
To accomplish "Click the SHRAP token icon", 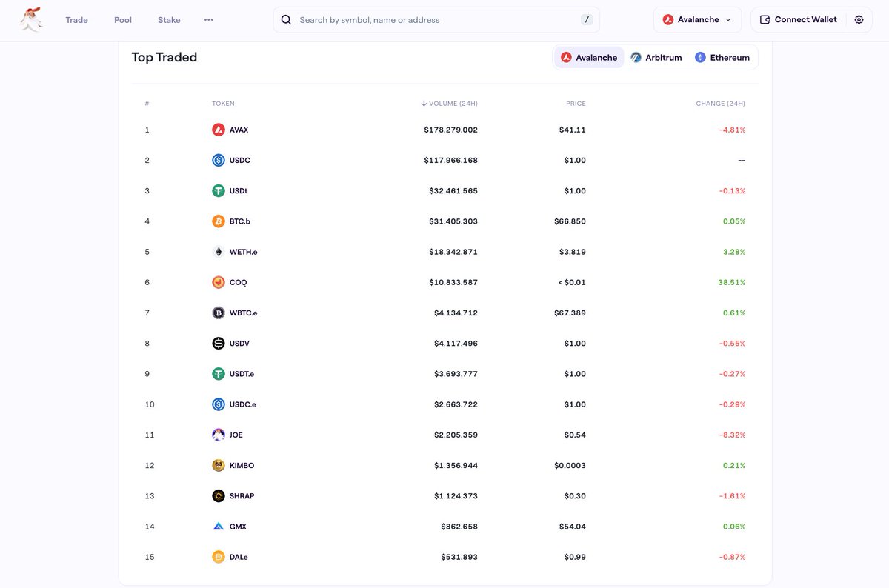I will point(218,496).
